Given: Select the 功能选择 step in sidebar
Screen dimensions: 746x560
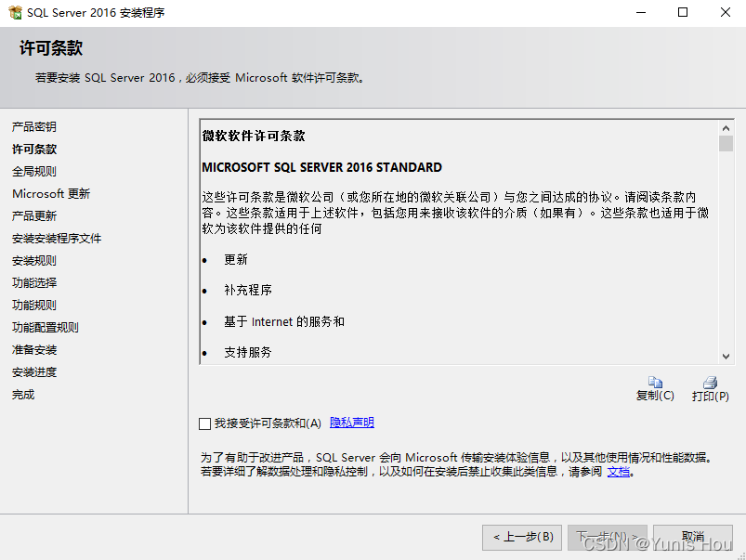Looking at the screenshot, I should pos(34,282).
